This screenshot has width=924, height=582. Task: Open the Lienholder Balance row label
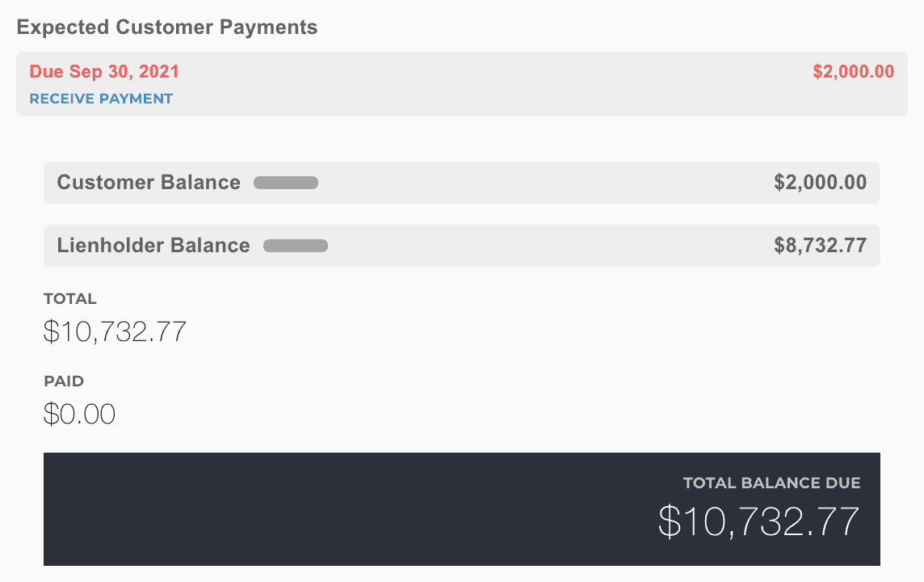(x=153, y=246)
